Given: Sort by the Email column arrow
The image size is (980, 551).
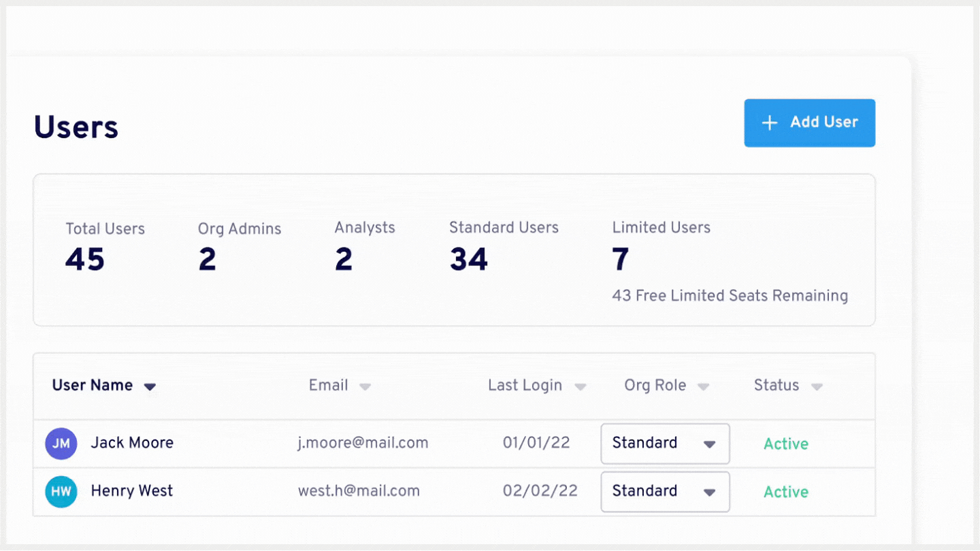Looking at the screenshot, I should (365, 387).
